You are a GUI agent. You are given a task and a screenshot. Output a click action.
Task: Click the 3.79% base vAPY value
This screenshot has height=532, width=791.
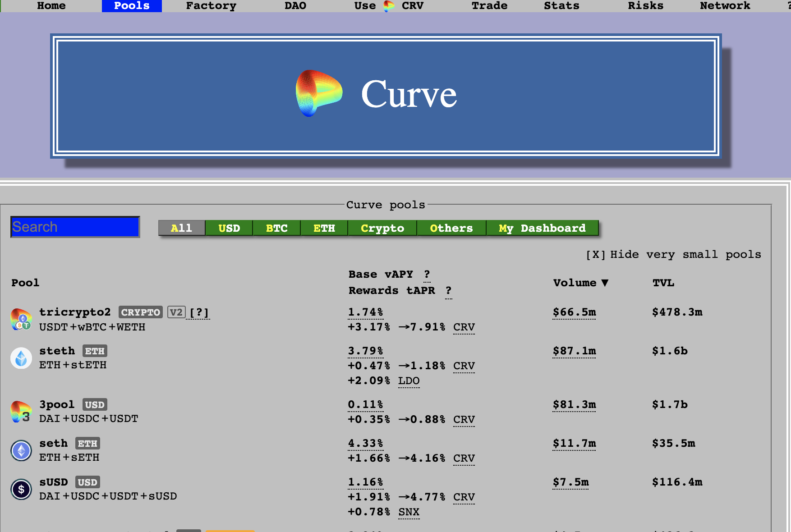point(366,351)
